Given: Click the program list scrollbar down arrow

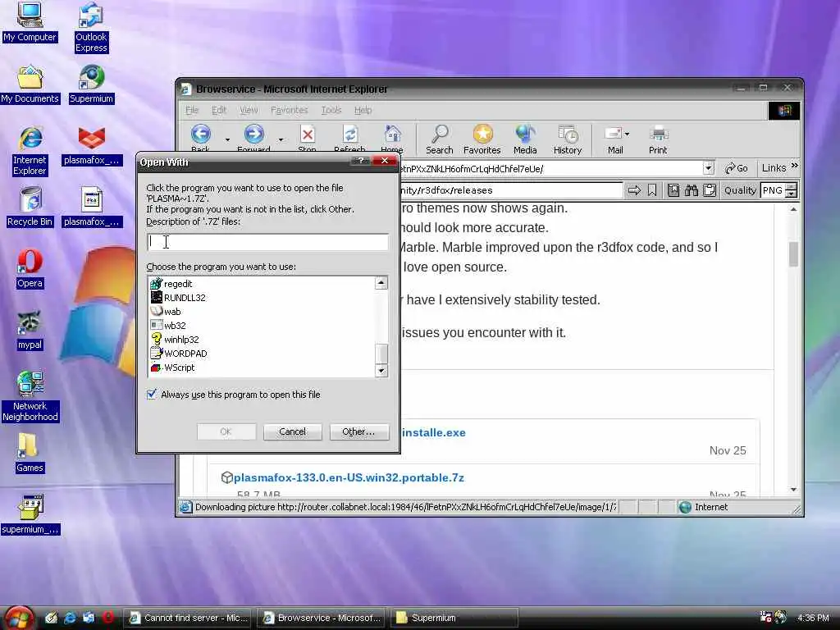Looking at the screenshot, I should coord(381,370).
